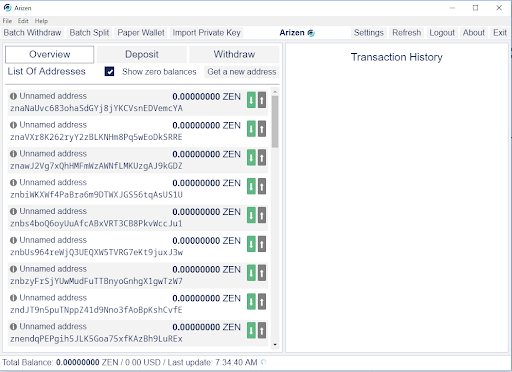
Task: Click info icon for znaNaUvc683 address
Action: pos(13,96)
